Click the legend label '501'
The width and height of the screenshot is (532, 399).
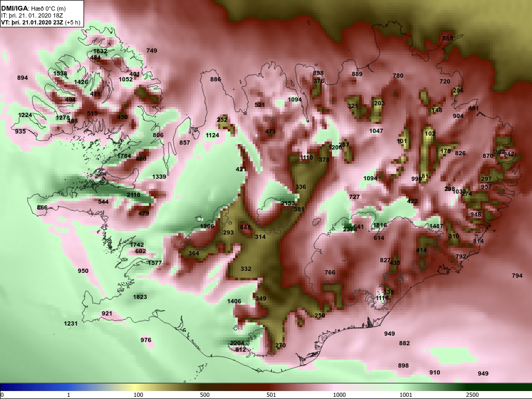(271, 395)
